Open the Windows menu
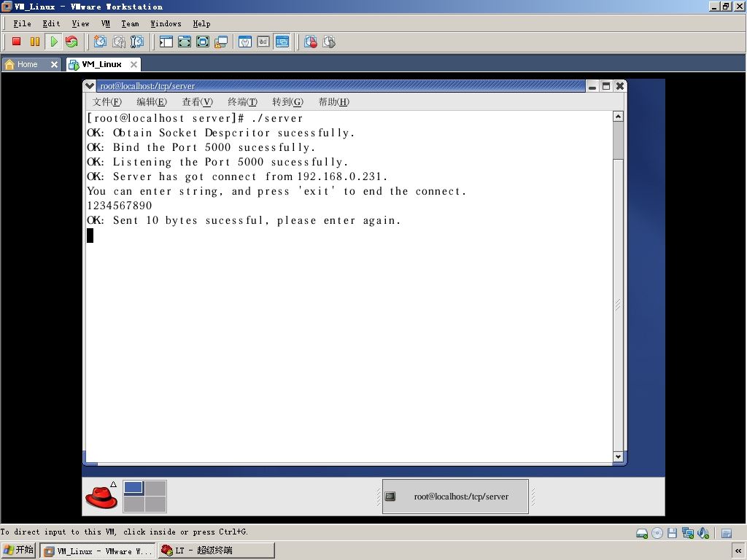Screen dimensions: 747x560 tap(166, 24)
